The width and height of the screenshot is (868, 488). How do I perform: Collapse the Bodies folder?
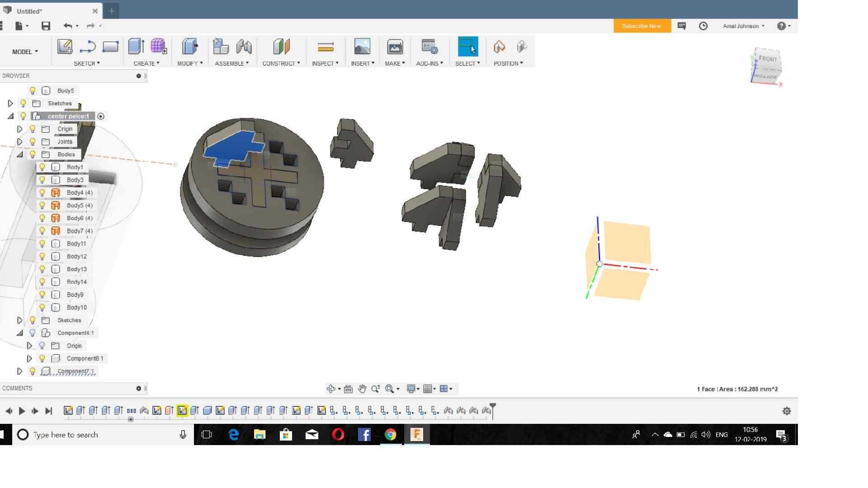[x=19, y=155]
